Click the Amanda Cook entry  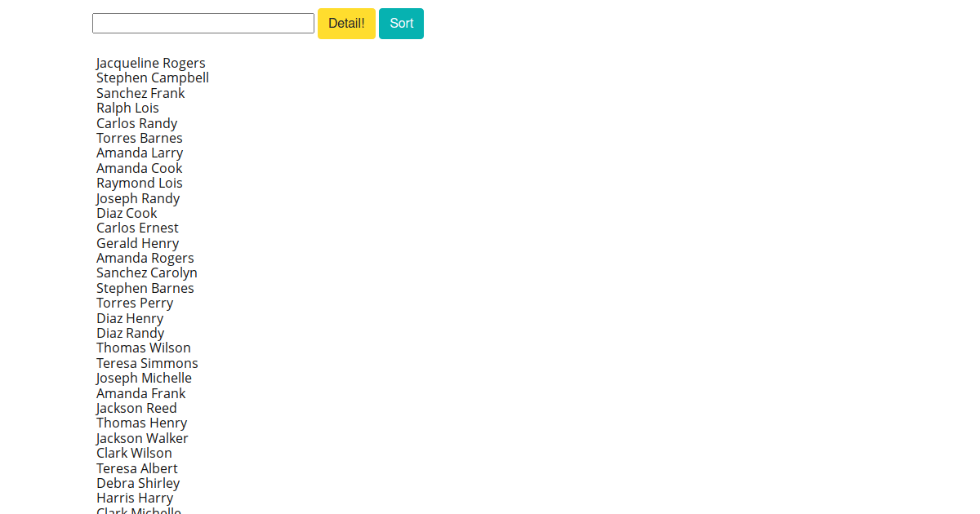pyautogui.click(x=140, y=168)
